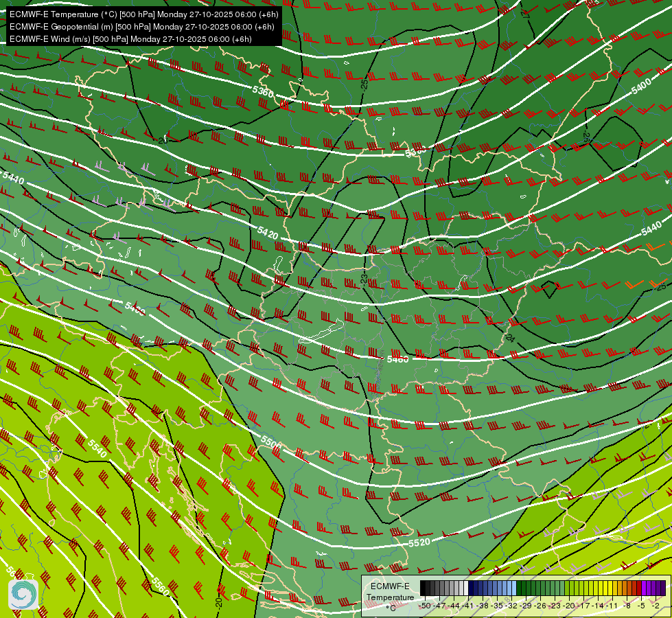Viewport: 672px width, 618px height.
Task: Click the -5 value in the legend
Action: pos(641,606)
